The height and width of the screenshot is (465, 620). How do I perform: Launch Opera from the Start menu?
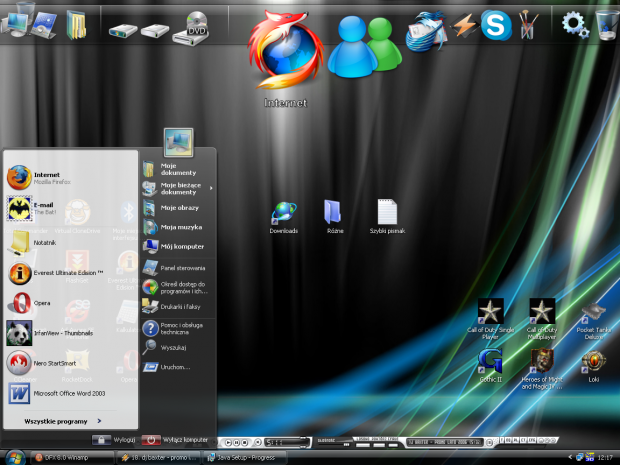(x=70, y=303)
